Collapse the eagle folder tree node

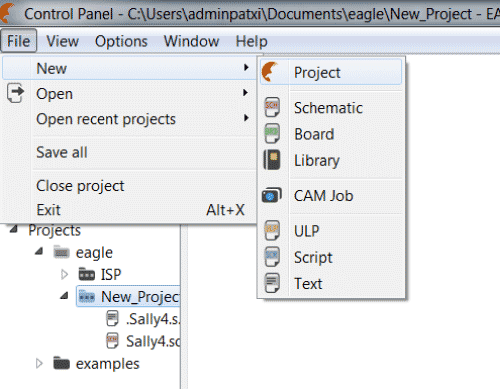coord(39,251)
